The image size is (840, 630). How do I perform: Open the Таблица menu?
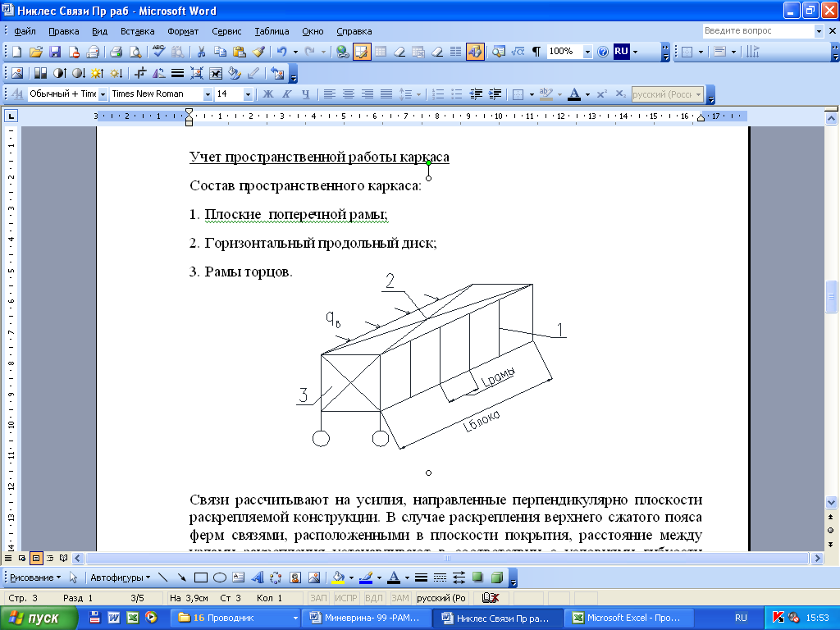coord(272,31)
